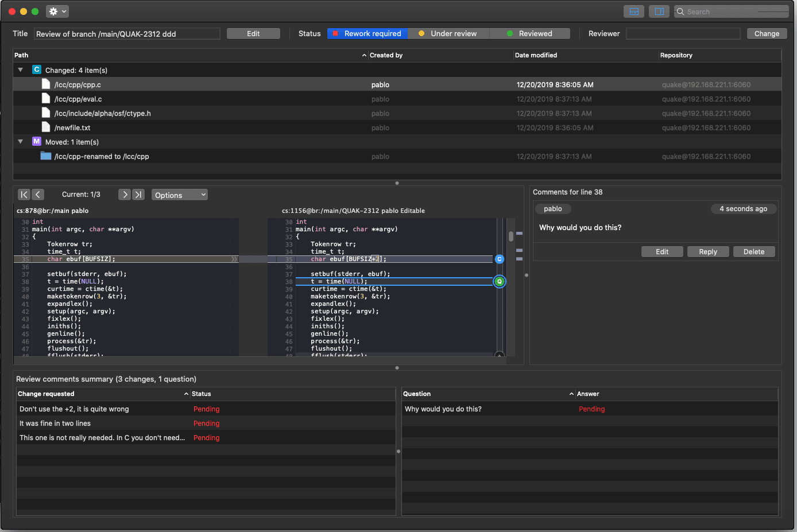Select the Rework required status

367,33
